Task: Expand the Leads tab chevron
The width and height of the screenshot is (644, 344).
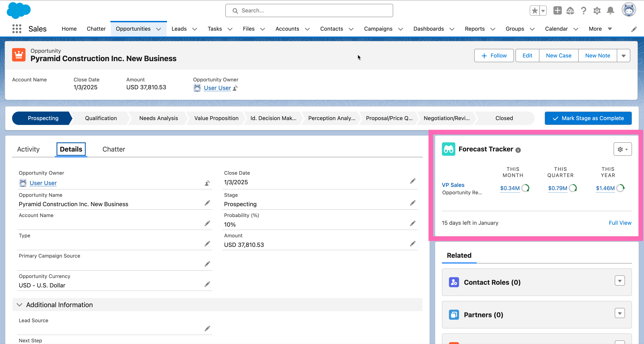Action: (x=195, y=29)
